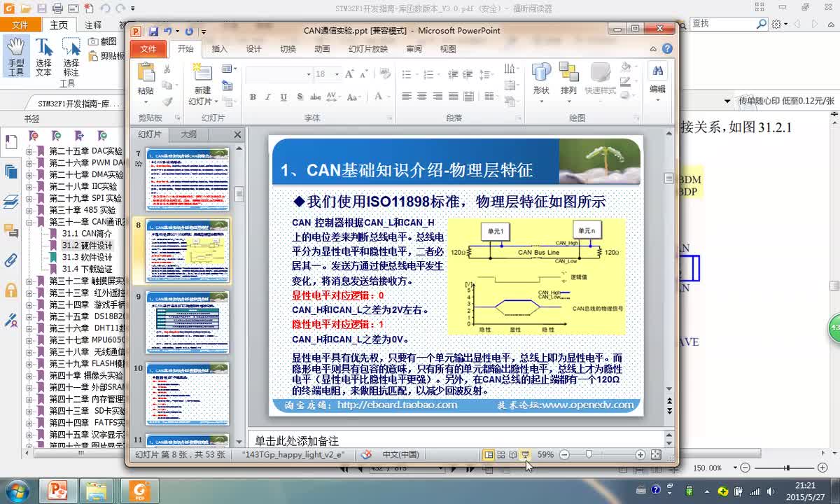This screenshot has width=840, height=504.
Task: Open the Comments panel icon in sidebar
Action: tap(10, 231)
